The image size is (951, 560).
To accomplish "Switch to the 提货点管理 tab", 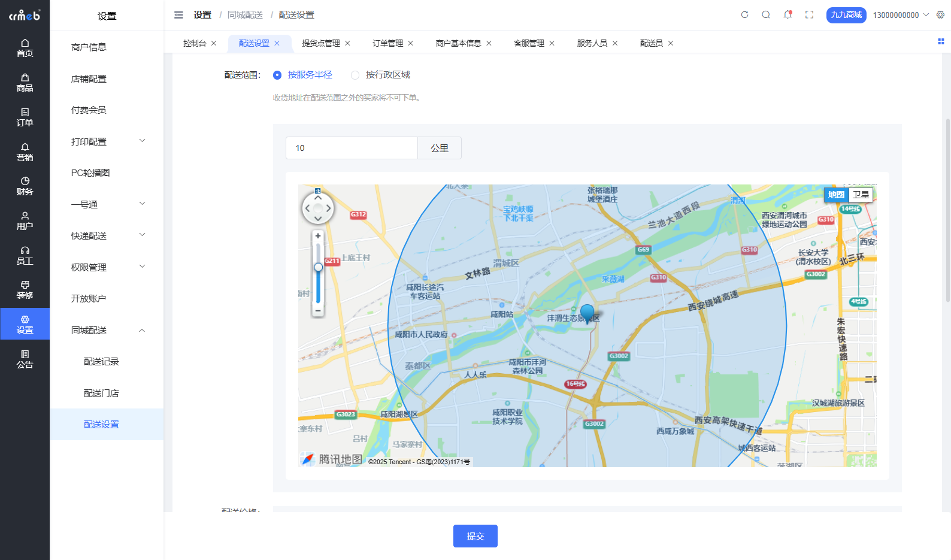I will 321,43.
